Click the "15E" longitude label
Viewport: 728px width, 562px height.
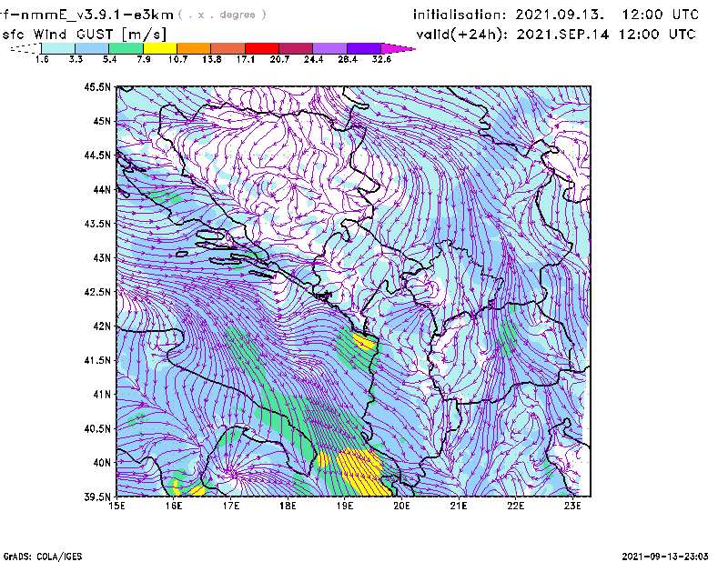(x=116, y=506)
